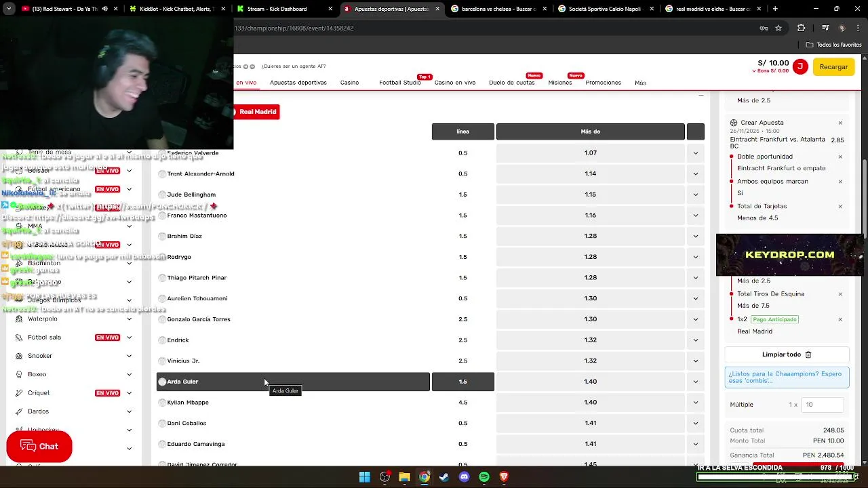Click the Snooker sport icon
868x488 pixels.
19,356
